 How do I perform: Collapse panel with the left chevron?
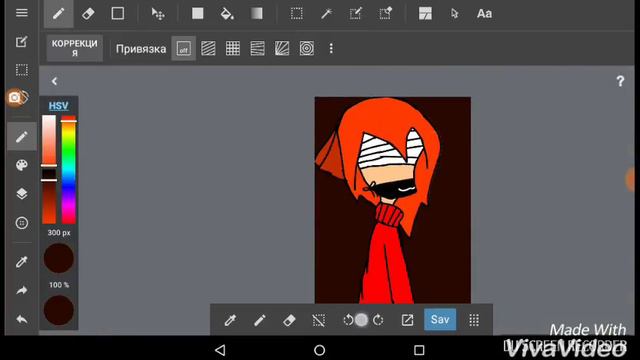click(54, 81)
